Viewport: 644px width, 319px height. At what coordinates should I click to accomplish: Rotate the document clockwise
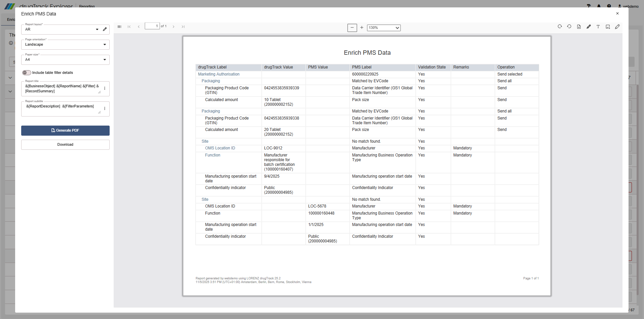(x=560, y=27)
